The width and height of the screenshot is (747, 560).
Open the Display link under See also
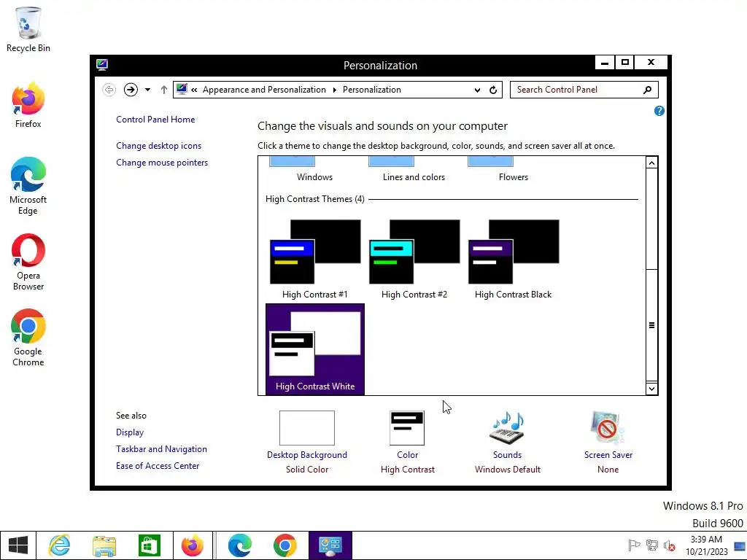pos(130,432)
